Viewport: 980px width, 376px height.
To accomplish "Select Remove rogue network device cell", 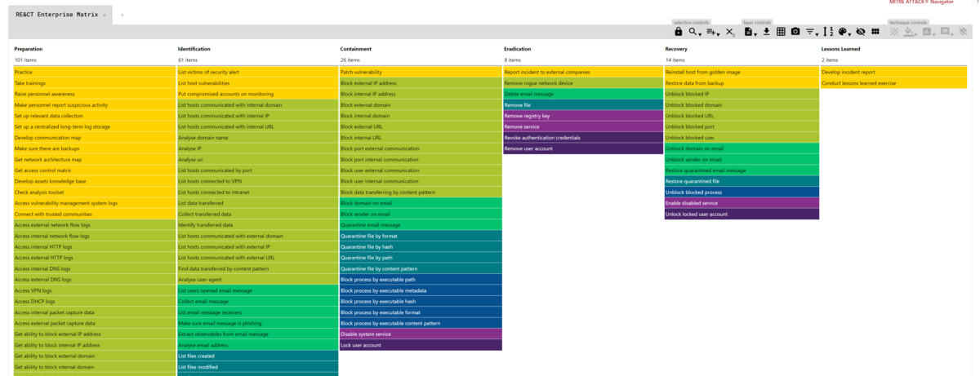I will pos(583,83).
